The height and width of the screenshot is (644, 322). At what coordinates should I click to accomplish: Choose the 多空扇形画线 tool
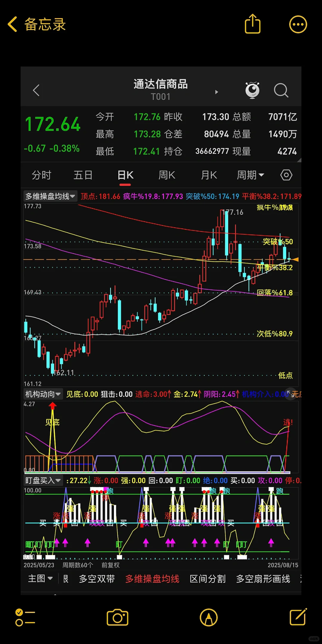(x=263, y=578)
